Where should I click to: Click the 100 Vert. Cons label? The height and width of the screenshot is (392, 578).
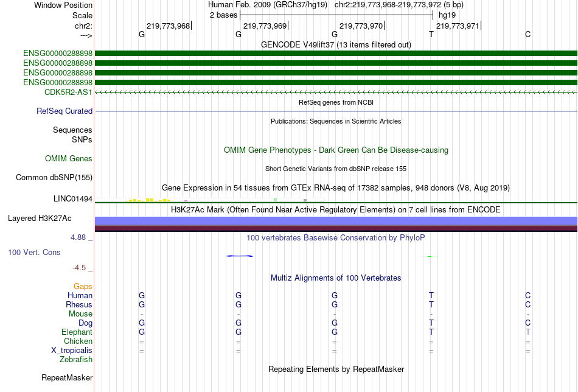[34, 252]
